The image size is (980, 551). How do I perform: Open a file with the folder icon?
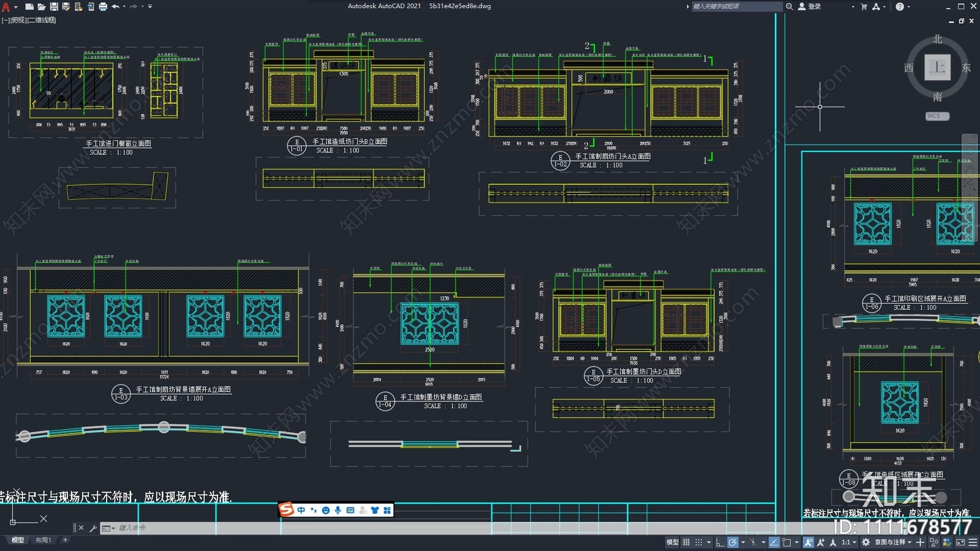(42, 6)
